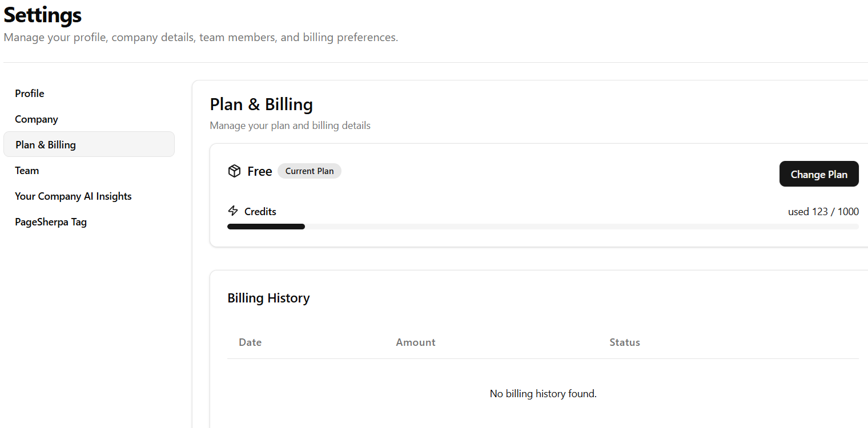Click the Settings page title

coord(43,15)
